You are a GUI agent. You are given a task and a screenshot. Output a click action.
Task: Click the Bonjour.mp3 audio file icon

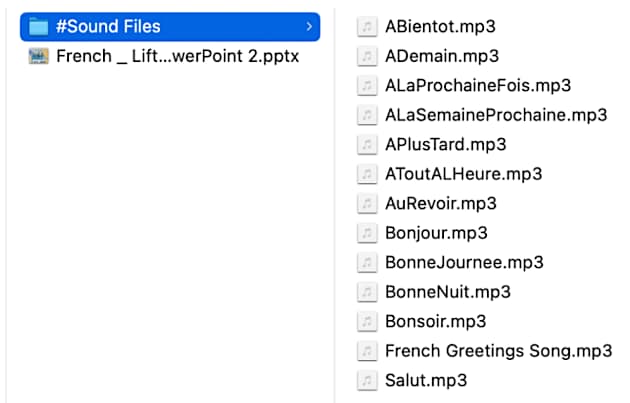[368, 233]
